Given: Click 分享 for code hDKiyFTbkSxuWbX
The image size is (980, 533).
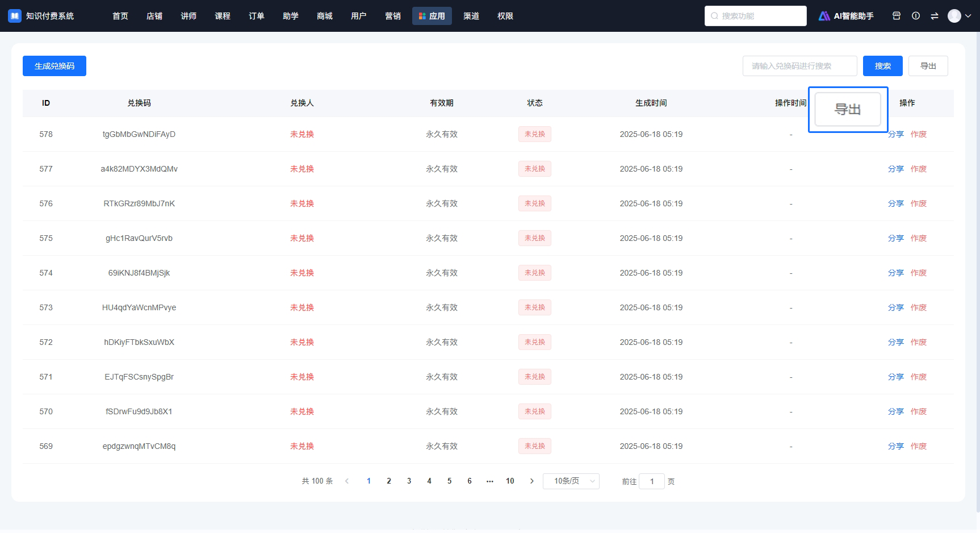Looking at the screenshot, I should [896, 342].
